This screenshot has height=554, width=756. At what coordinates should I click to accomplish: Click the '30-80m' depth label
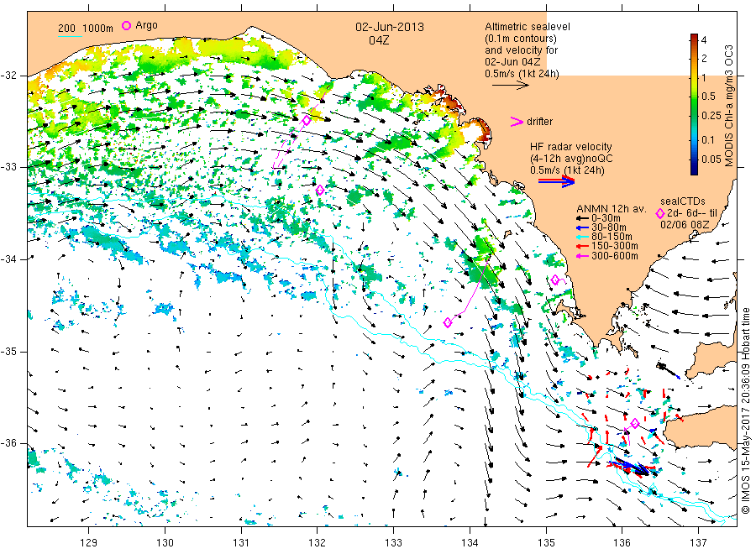tap(608, 227)
